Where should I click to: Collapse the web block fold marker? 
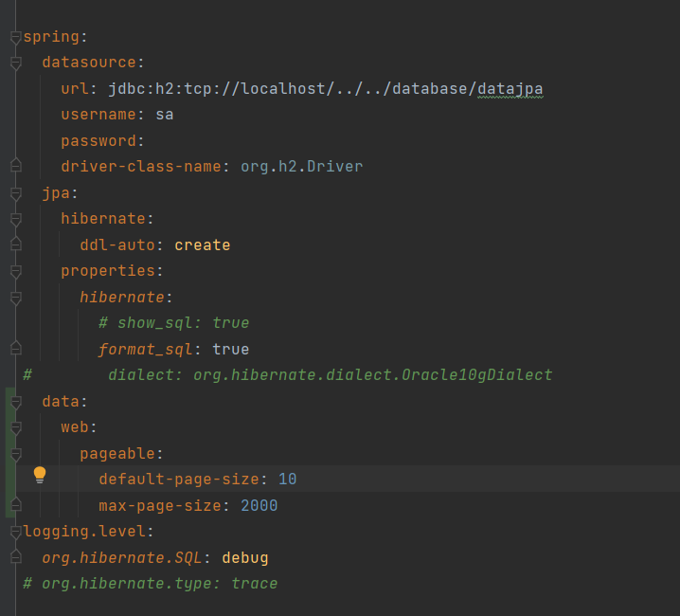(15, 428)
